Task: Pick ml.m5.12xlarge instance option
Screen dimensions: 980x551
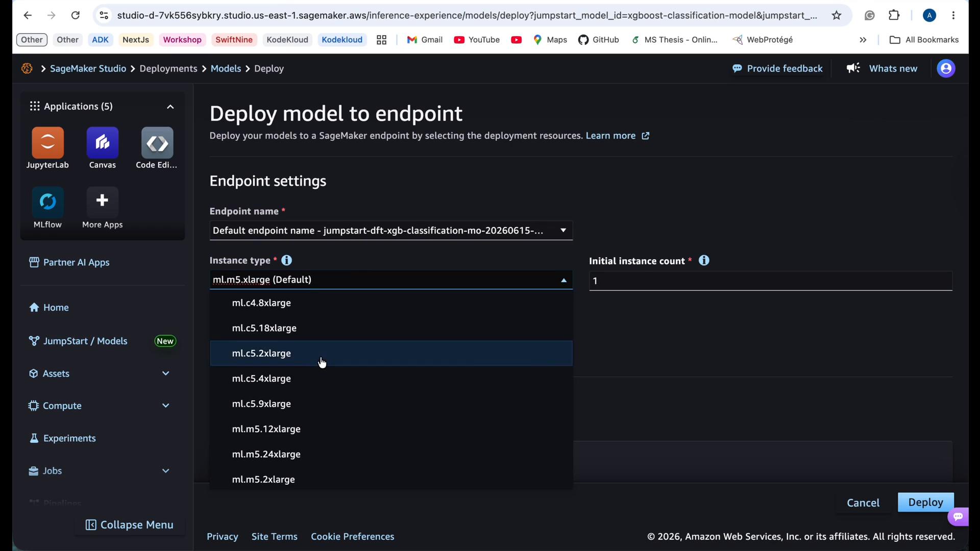Action: [x=391, y=429]
